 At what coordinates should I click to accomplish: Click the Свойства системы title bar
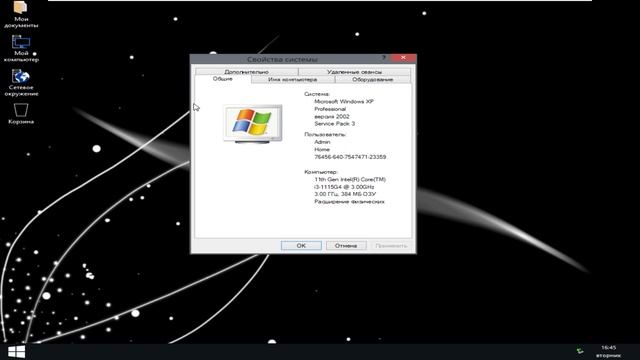282,59
